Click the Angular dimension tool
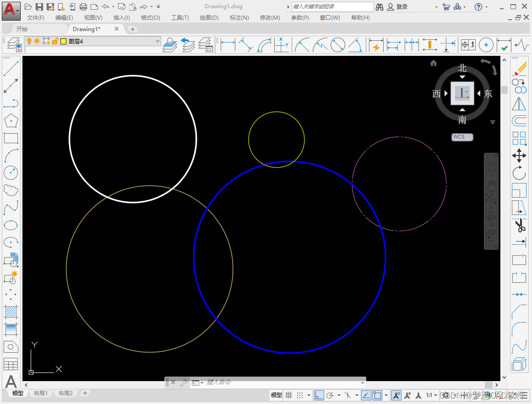Screen dimensions: 532x404 [355, 45]
